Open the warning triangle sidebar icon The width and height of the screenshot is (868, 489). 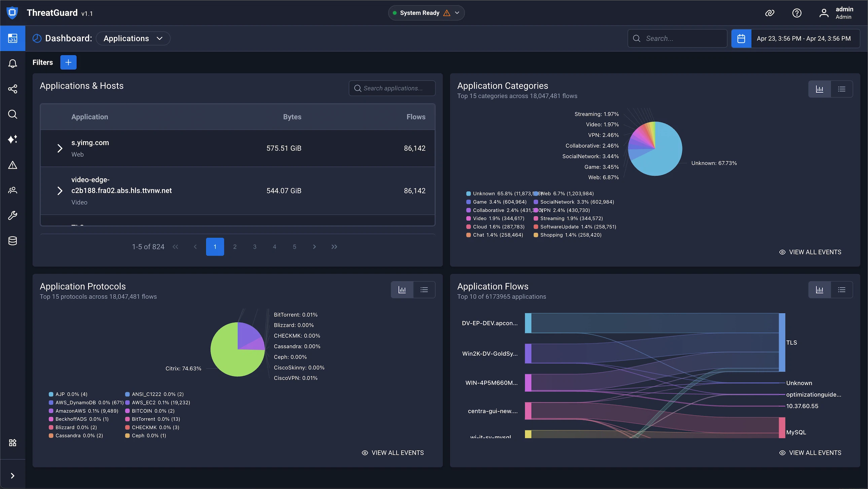pyautogui.click(x=12, y=165)
